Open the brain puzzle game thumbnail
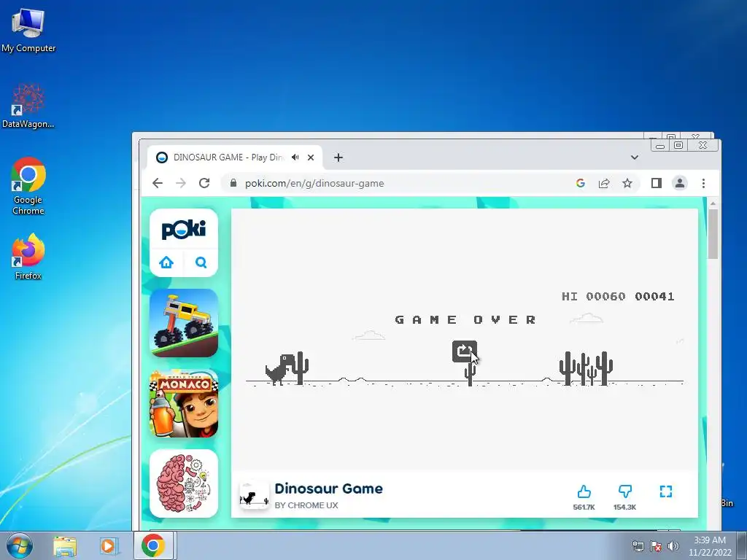 (184, 483)
